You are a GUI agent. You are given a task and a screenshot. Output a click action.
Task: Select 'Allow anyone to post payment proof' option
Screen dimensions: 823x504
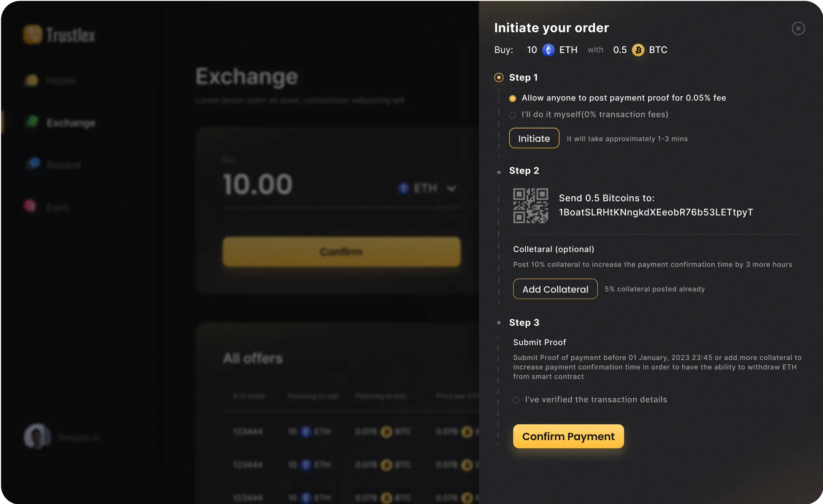(x=513, y=99)
